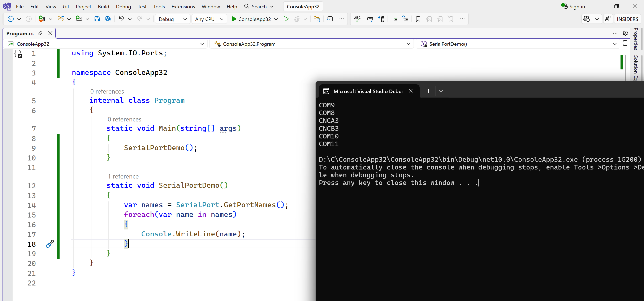Open the GitHub Copilot icon
Screen dimensions: 644x301
pyautogui.click(x=587, y=19)
